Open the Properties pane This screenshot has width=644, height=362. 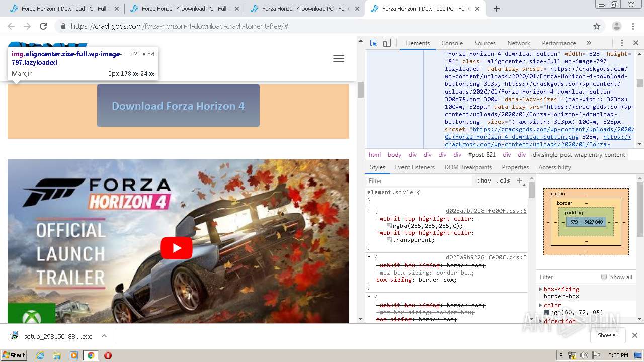point(515,167)
